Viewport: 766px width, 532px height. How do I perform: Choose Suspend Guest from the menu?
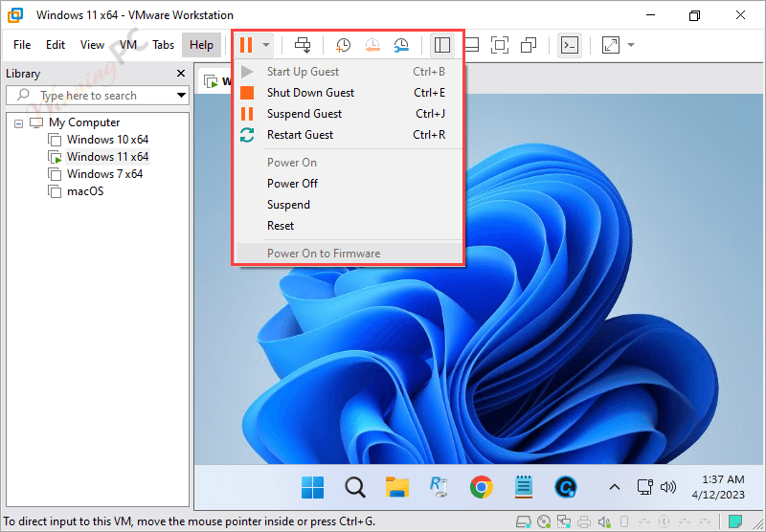[349, 114]
